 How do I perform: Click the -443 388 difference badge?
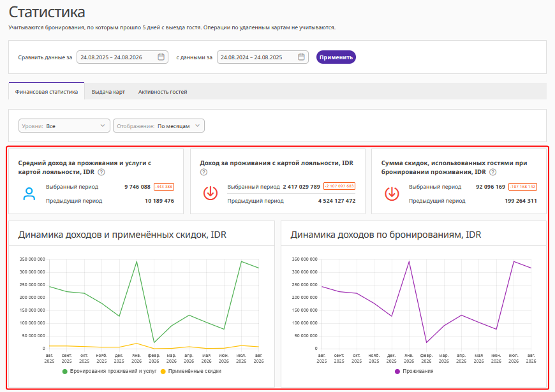tap(164, 187)
